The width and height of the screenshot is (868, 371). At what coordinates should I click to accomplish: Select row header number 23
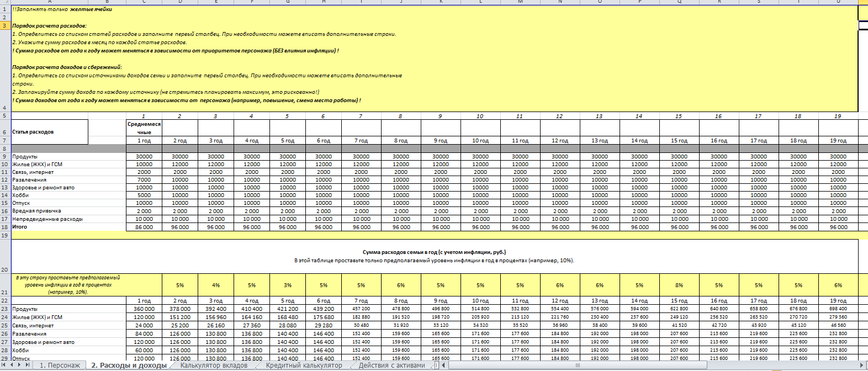click(x=5, y=309)
